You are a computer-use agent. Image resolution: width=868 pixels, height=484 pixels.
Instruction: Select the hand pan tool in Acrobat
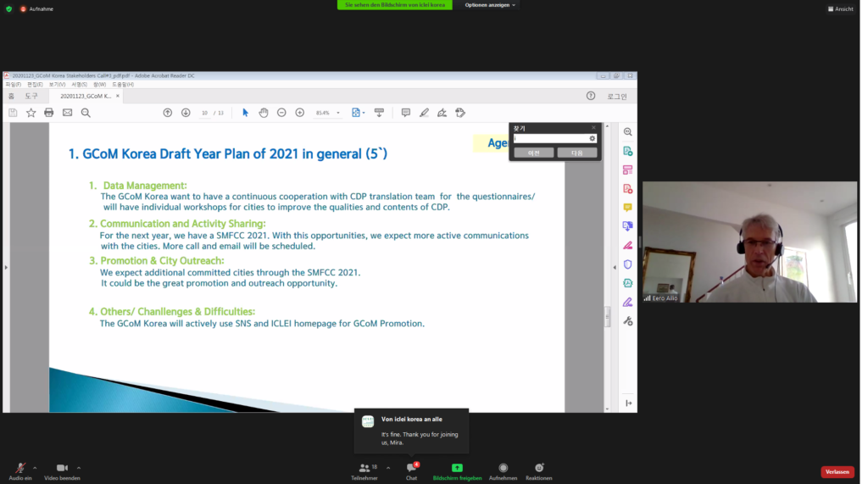click(x=264, y=113)
